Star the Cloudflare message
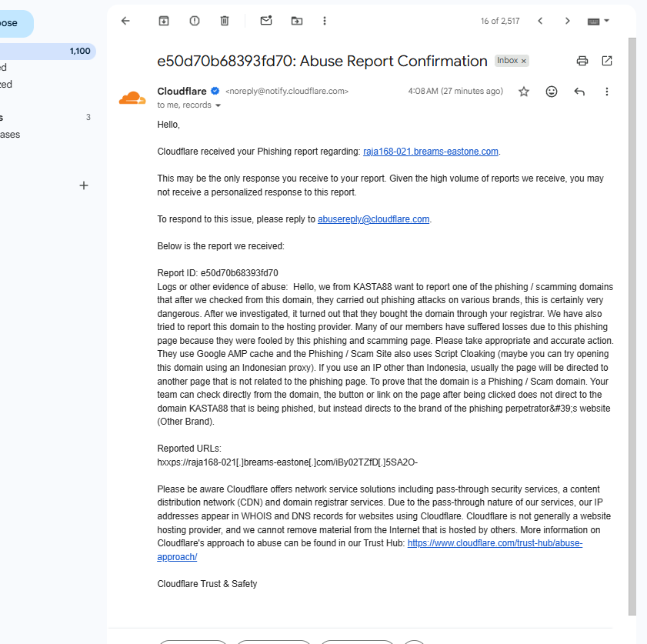The height and width of the screenshot is (644, 647). click(524, 92)
